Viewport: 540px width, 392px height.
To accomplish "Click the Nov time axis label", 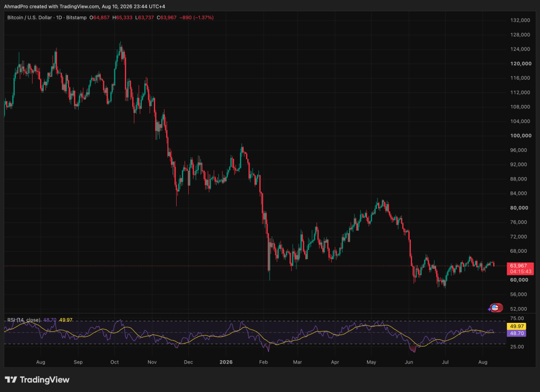I will 152,362.
